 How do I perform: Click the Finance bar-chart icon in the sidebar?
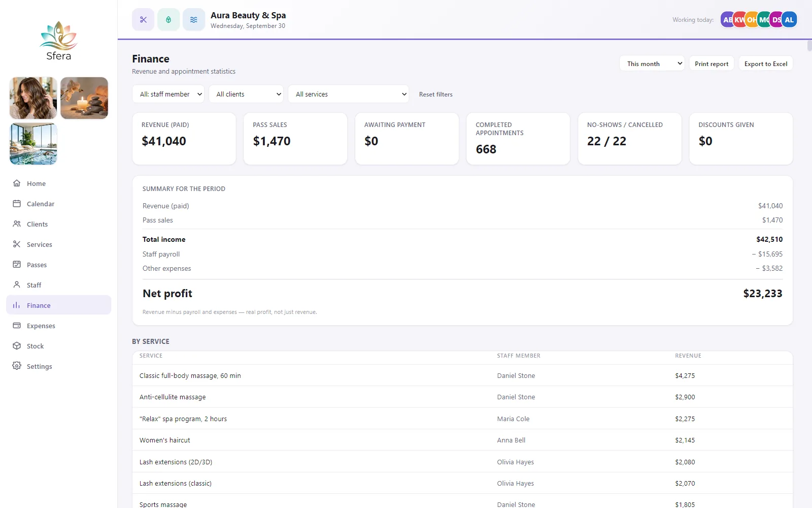click(x=17, y=305)
